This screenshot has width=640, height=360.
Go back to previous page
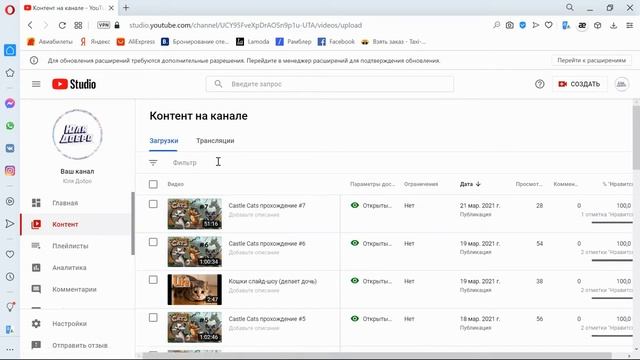(x=30, y=25)
